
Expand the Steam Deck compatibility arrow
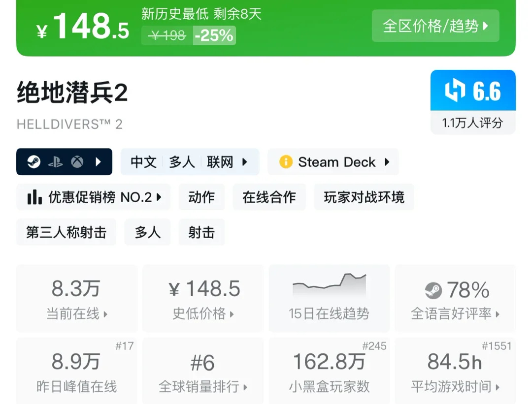(387, 162)
